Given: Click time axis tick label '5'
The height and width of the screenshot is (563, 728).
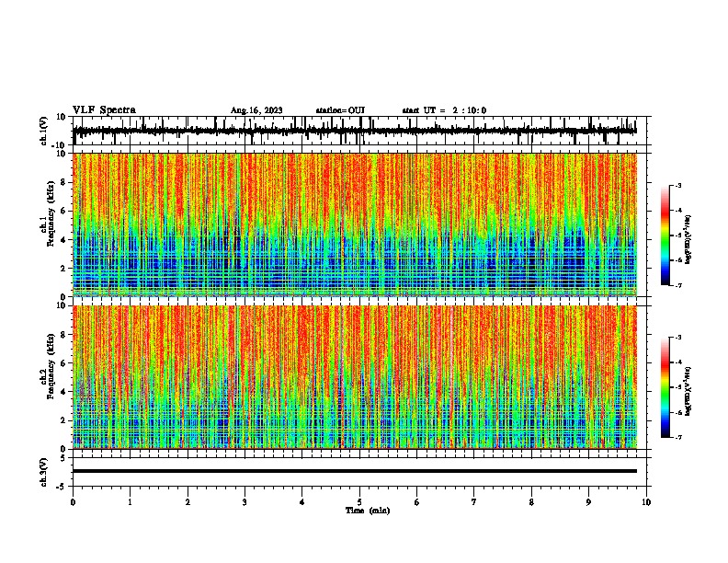Looking at the screenshot, I should click(x=359, y=502).
